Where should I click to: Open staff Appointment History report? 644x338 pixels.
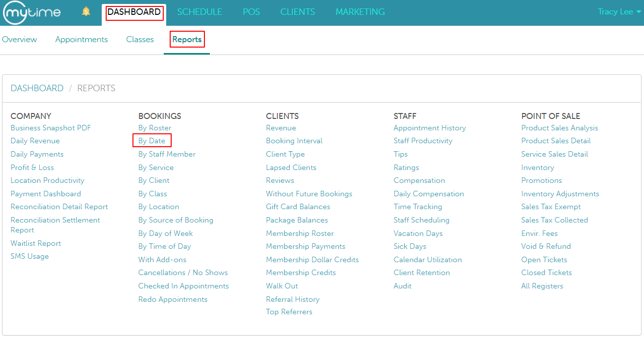430,128
